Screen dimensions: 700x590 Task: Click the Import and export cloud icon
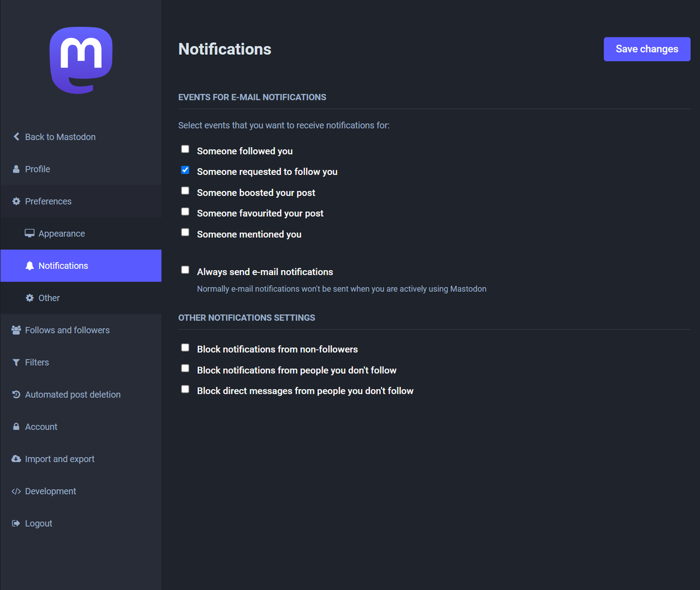coord(16,459)
